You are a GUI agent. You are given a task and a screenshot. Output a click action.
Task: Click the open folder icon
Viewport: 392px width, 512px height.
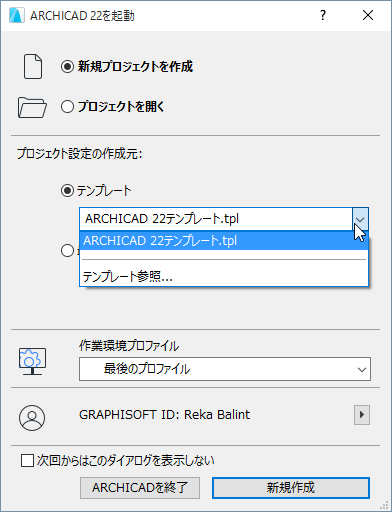click(x=32, y=107)
